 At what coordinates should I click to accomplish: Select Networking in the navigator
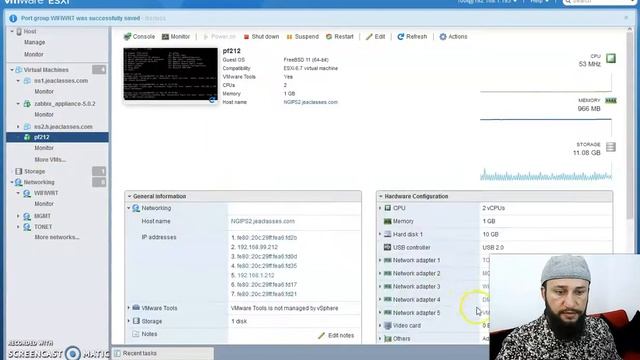coord(39,182)
